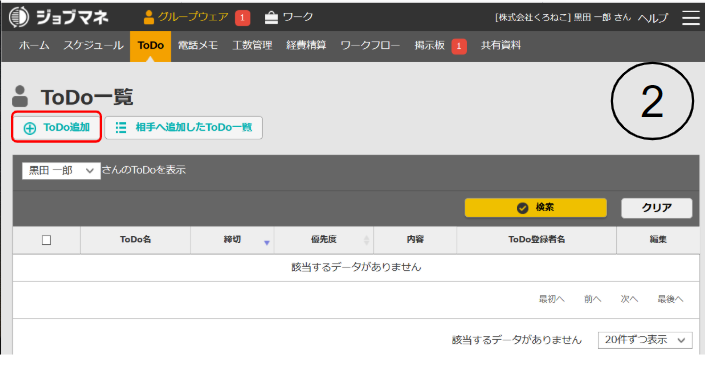The width and height of the screenshot is (705, 368).
Task: Click user name 黒田 一郎 さん
Action: coord(602,18)
